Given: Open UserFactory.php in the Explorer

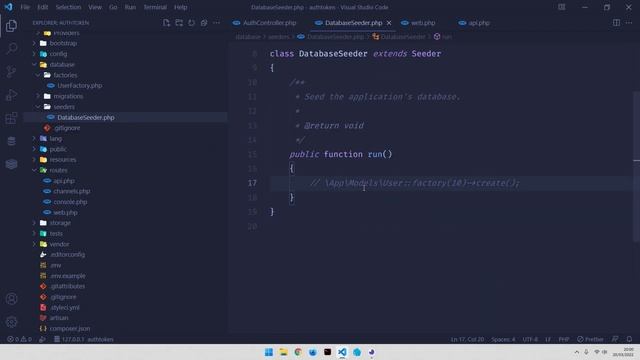Looking at the screenshot, I should point(80,85).
